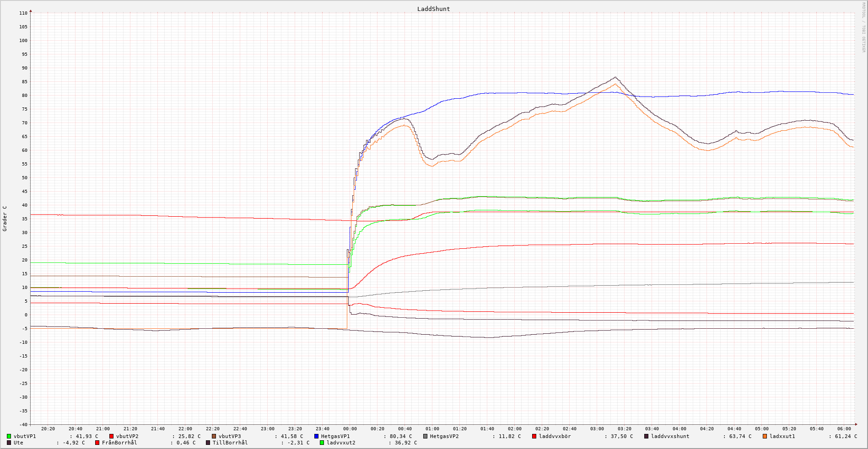868x449 pixels.
Task: Click the 110 value on y-axis
Action: pos(23,13)
